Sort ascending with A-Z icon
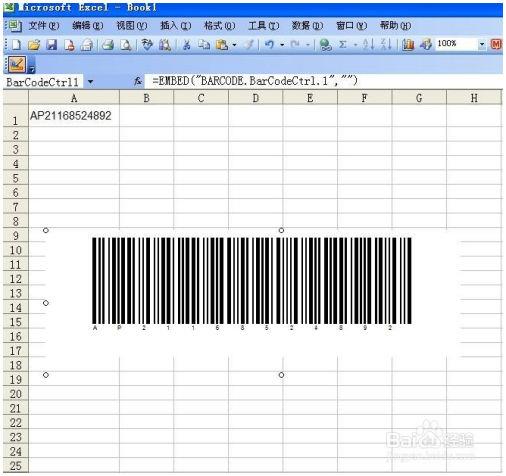The height and width of the screenshot is (476, 506). [368, 44]
